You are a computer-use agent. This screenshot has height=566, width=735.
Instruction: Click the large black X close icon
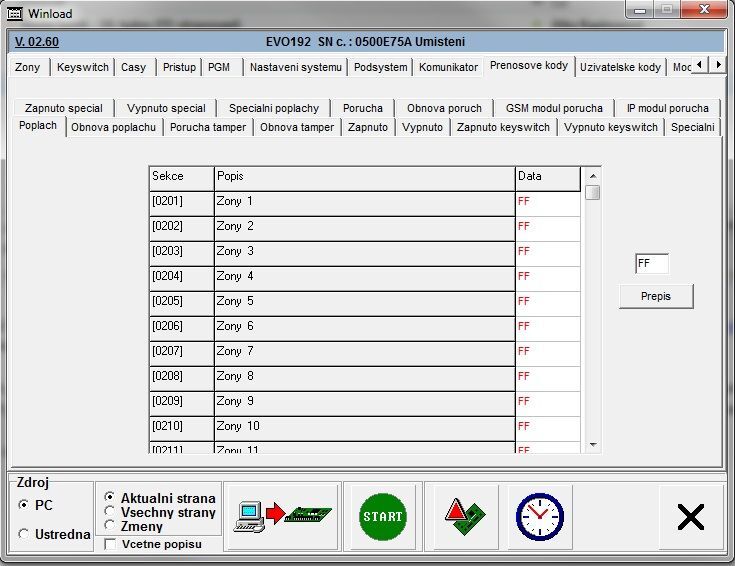tap(690, 516)
